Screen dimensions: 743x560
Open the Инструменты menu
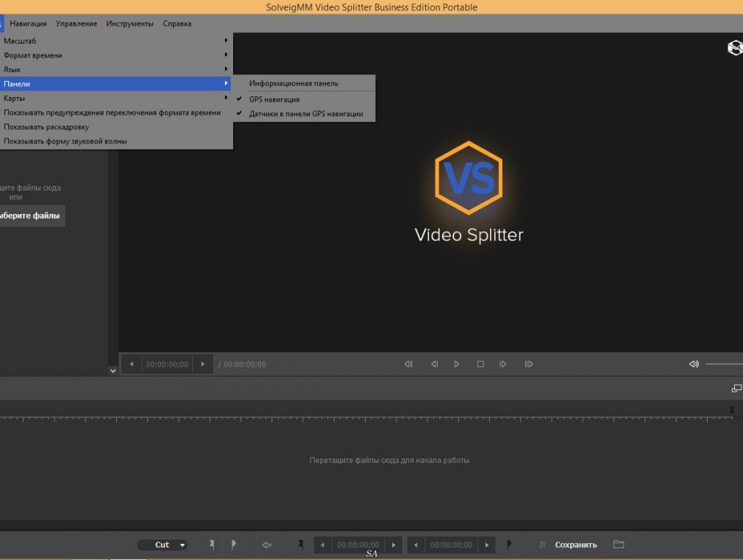click(129, 24)
